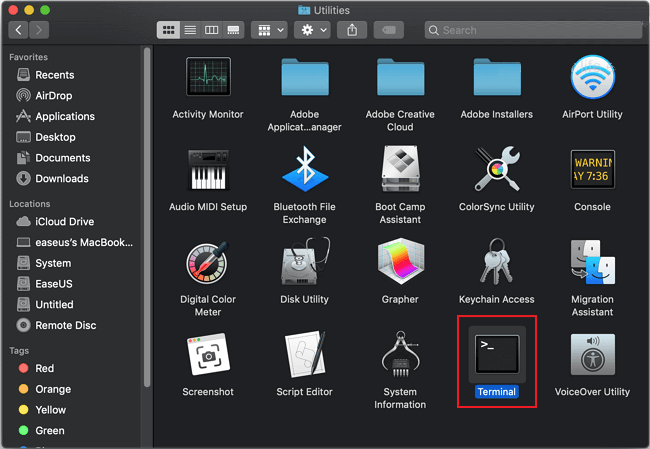The height and width of the screenshot is (449, 650).
Task: Select the Screenshot app icon
Action: click(x=208, y=354)
